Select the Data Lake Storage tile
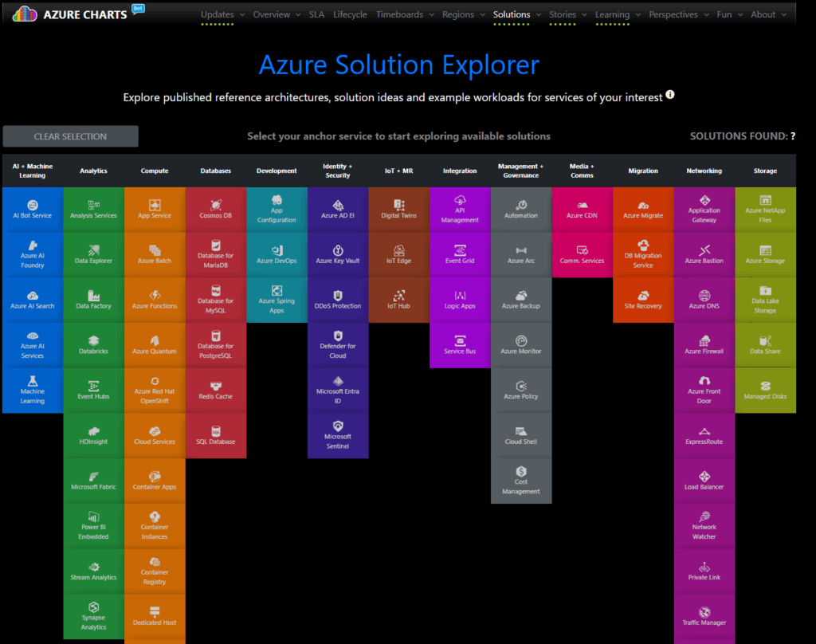Screen dimensions: 816x644 [x=765, y=300]
